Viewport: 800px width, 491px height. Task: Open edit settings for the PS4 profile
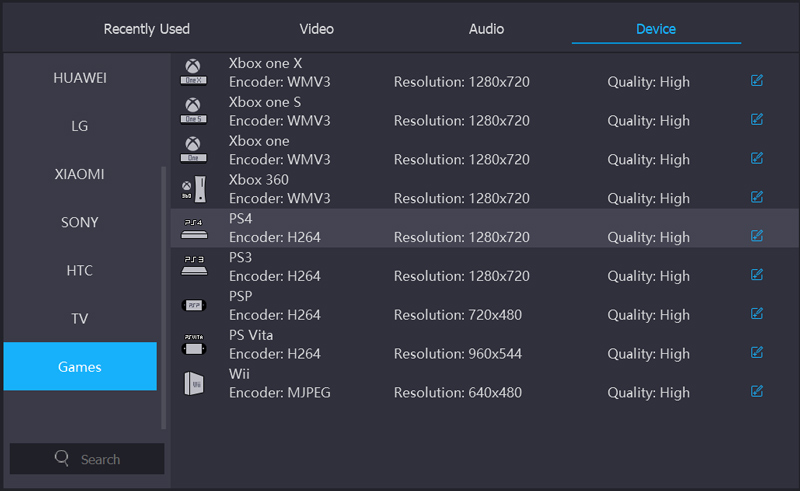pyautogui.click(x=757, y=236)
